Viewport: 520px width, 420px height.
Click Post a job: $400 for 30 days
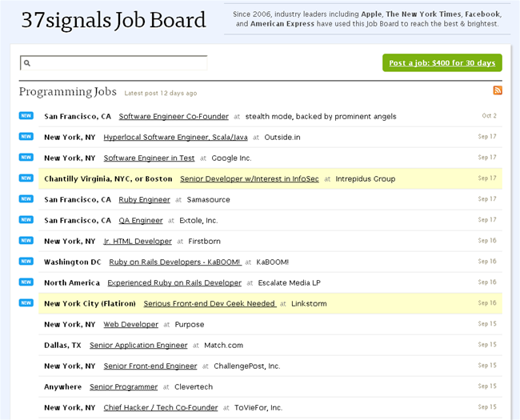pos(442,62)
